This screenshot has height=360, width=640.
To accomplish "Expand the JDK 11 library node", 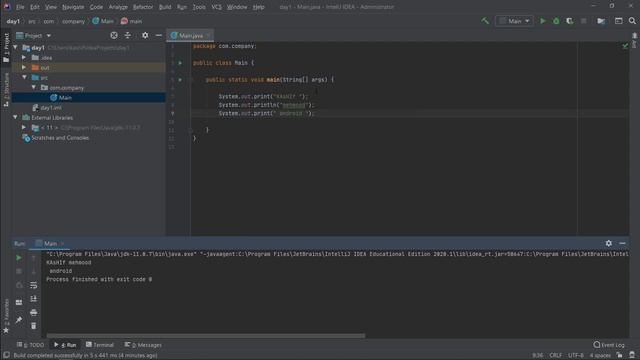I will point(24,127).
